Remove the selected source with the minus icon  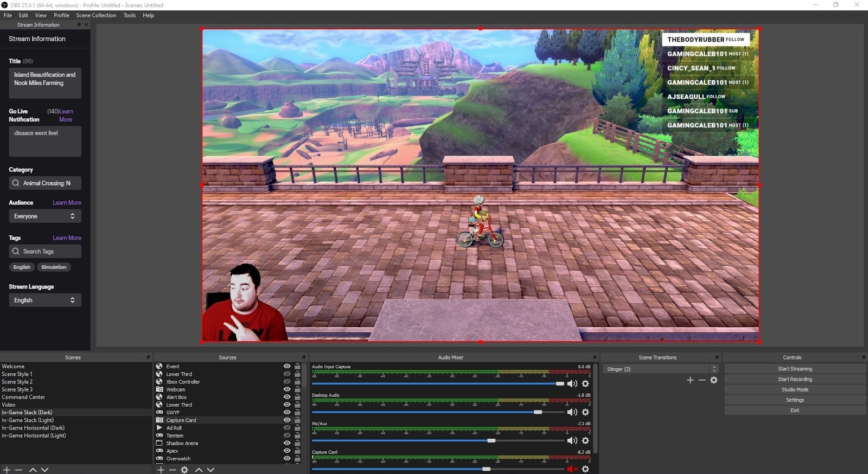pyautogui.click(x=173, y=470)
